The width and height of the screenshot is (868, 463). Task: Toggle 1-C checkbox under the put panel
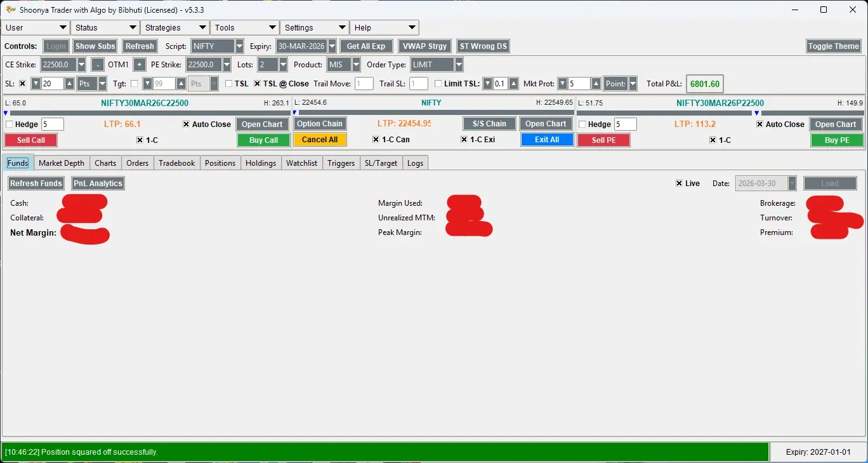coord(713,140)
